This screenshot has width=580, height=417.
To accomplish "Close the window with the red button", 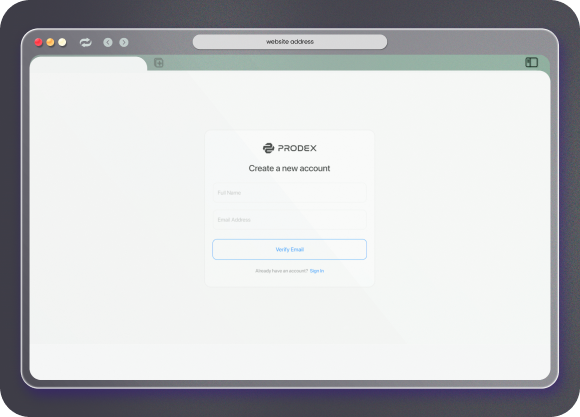I will click(x=38, y=42).
